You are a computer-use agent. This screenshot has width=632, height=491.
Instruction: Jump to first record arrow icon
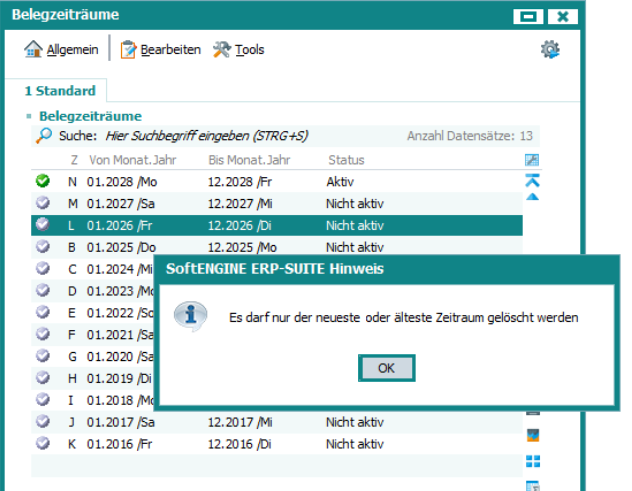[x=532, y=180]
